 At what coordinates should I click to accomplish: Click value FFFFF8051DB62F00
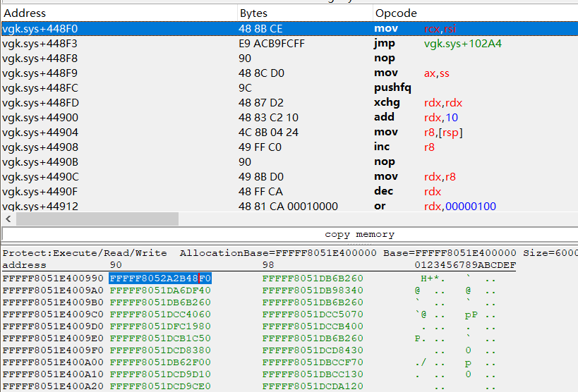(x=160, y=362)
